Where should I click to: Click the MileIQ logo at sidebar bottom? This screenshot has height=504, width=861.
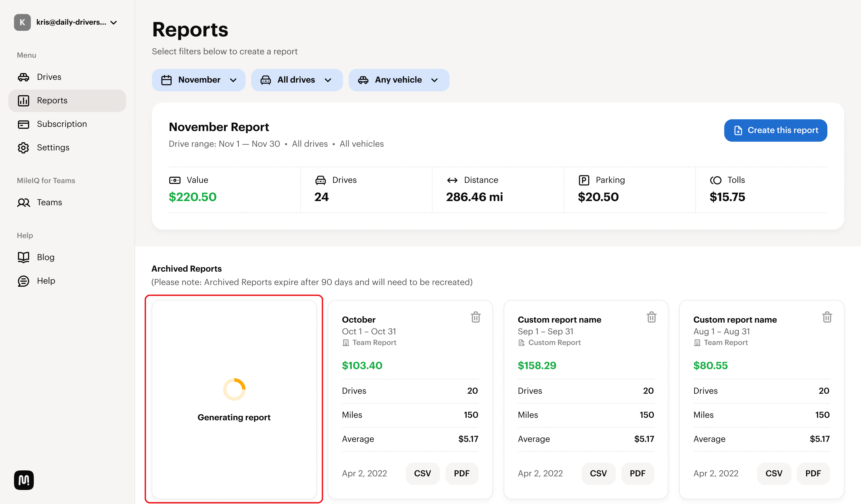(x=24, y=480)
